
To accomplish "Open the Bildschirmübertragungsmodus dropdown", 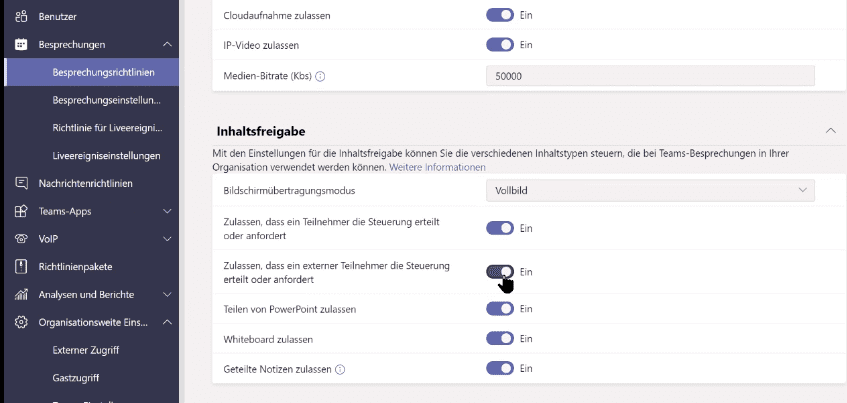I will 650,190.
